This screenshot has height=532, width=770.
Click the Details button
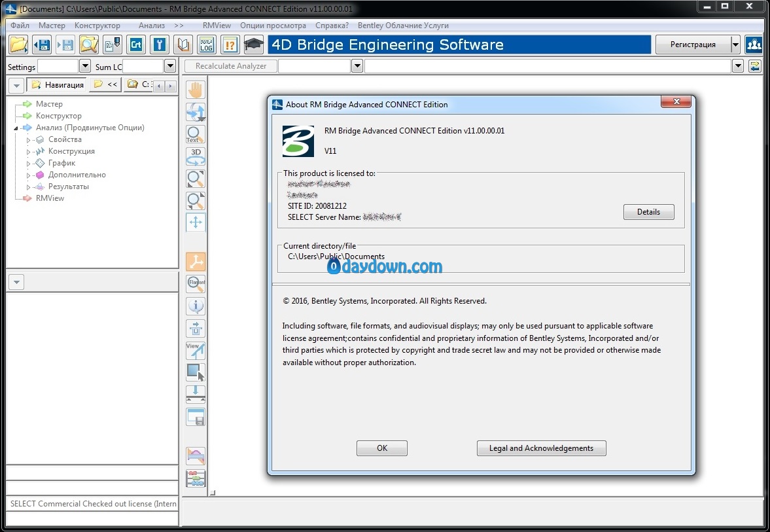point(649,212)
